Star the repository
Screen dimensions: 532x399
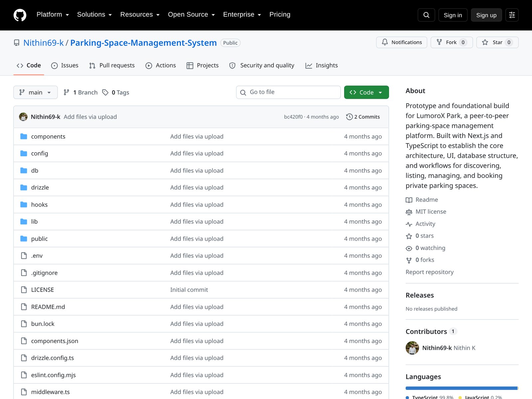tap(497, 42)
